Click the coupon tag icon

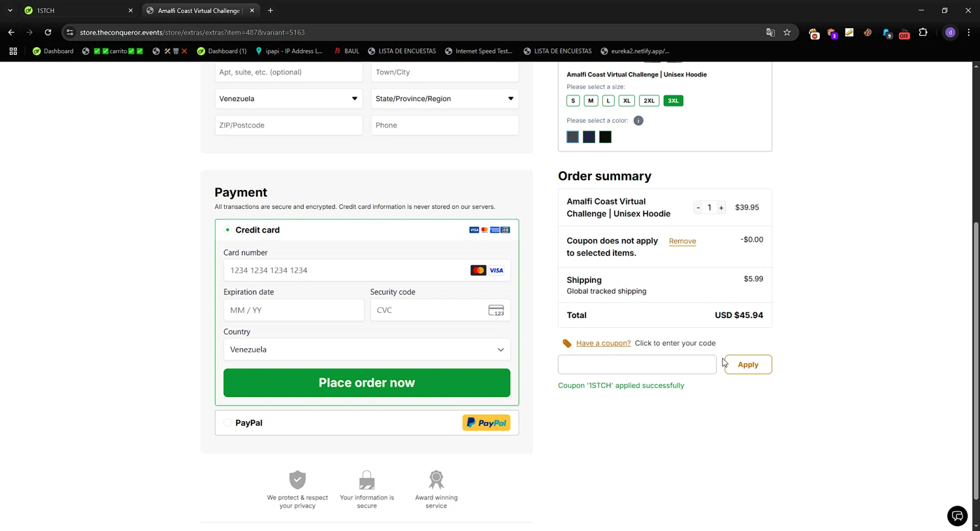coord(567,344)
